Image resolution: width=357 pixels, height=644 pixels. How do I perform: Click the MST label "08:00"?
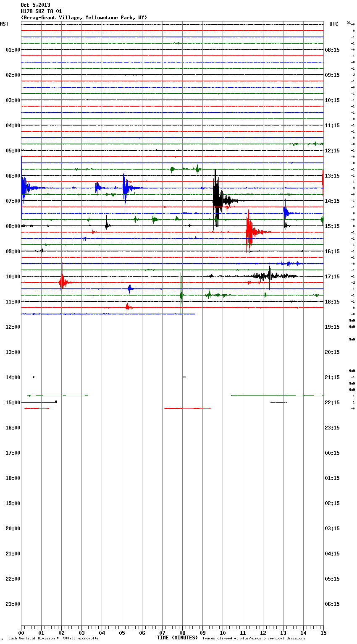pyautogui.click(x=13, y=226)
